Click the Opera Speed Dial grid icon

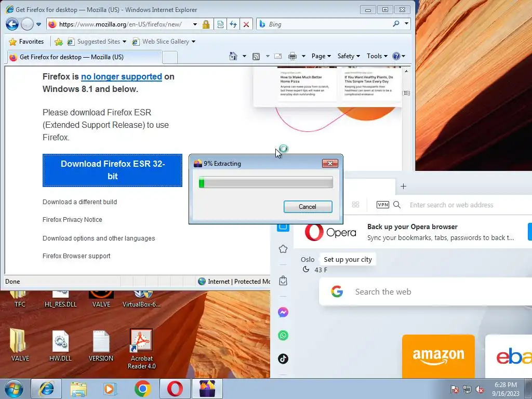[x=355, y=205]
